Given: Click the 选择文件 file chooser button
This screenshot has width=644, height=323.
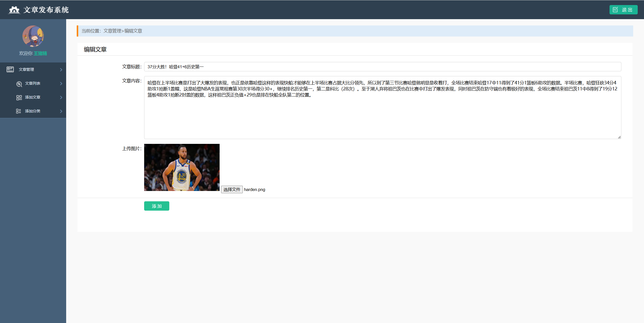Looking at the screenshot, I should point(232,189).
